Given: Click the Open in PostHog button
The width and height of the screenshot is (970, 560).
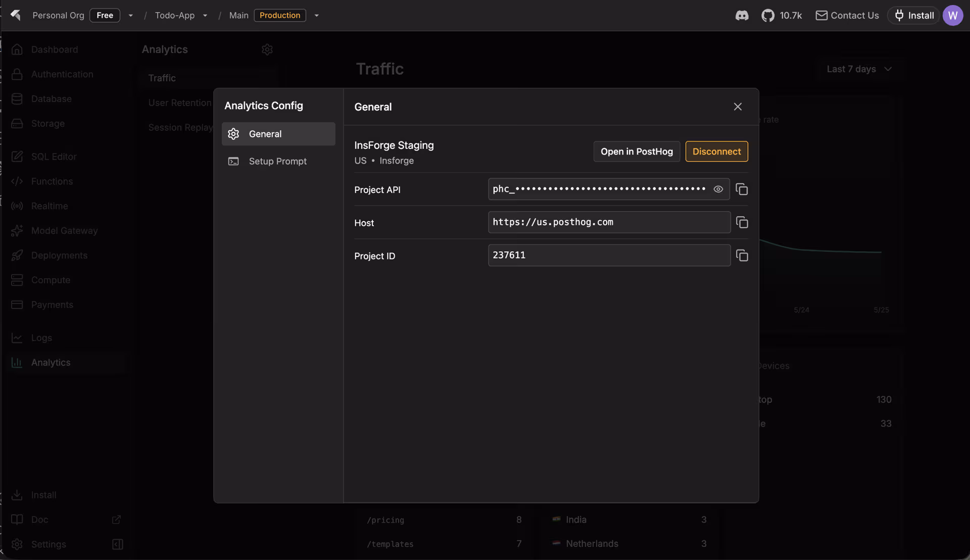Looking at the screenshot, I should [x=637, y=151].
